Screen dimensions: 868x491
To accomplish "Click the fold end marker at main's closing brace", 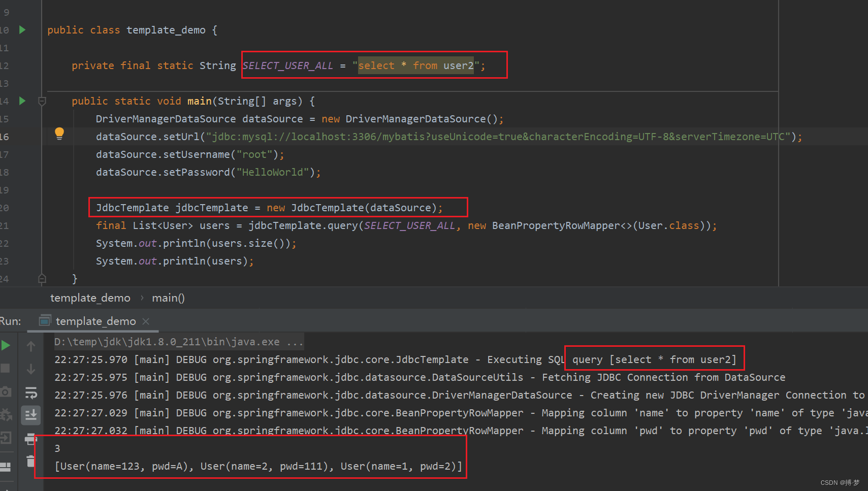I will 42,278.
